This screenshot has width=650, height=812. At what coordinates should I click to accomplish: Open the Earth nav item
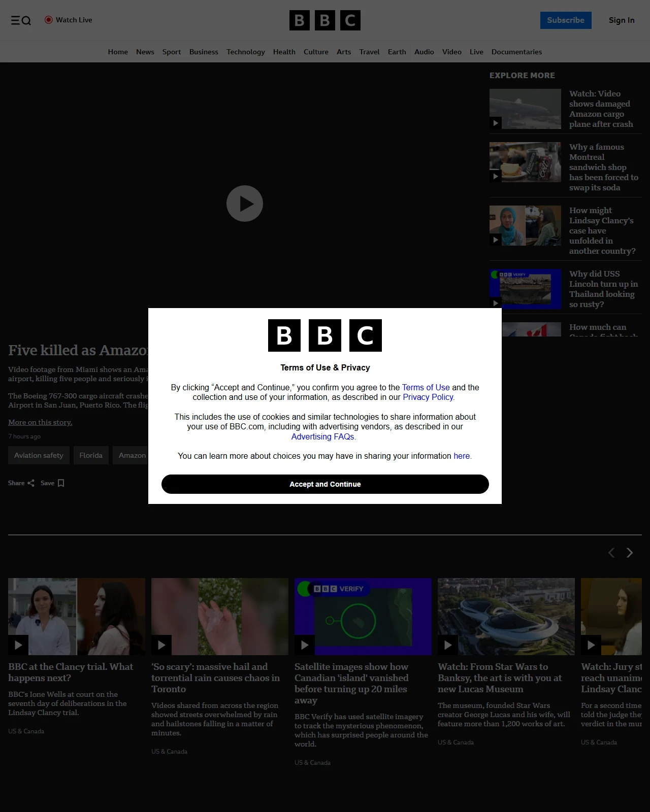(397, 52)
